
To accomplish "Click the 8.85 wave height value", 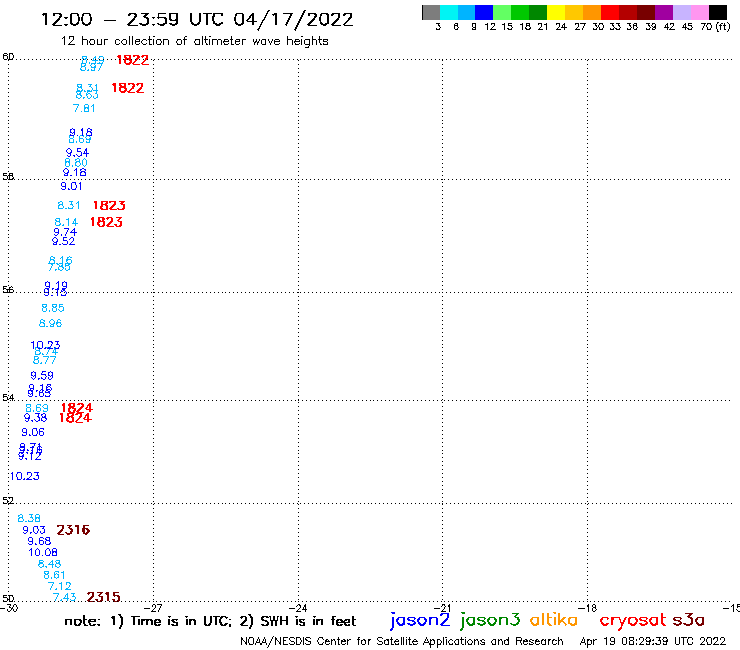I will tap(53, 308).
